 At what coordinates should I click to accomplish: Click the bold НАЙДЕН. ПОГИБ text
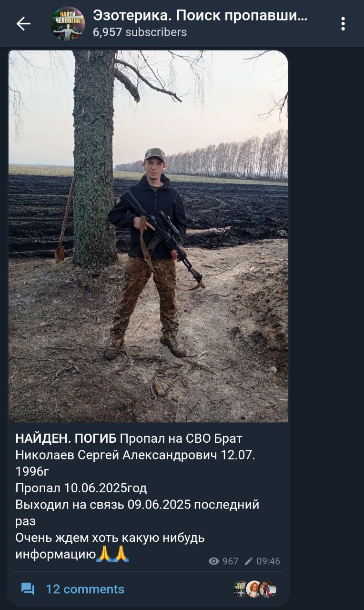(66, 438)
